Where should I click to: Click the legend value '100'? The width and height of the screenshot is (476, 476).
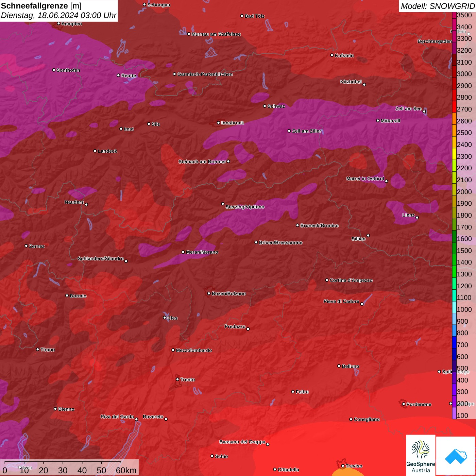point(462,415)
